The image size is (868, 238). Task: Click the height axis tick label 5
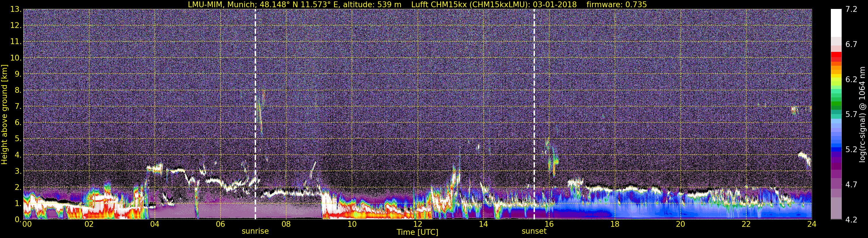tap(18, 139)
